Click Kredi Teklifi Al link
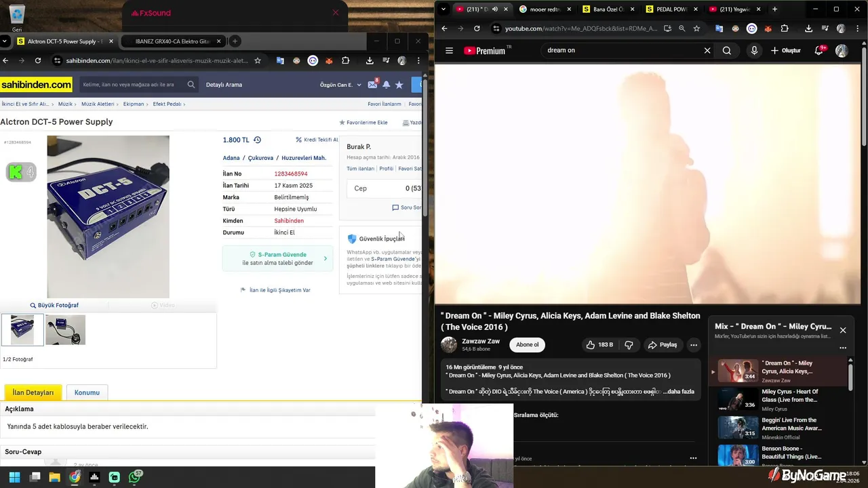 click(x=317, y=140)
